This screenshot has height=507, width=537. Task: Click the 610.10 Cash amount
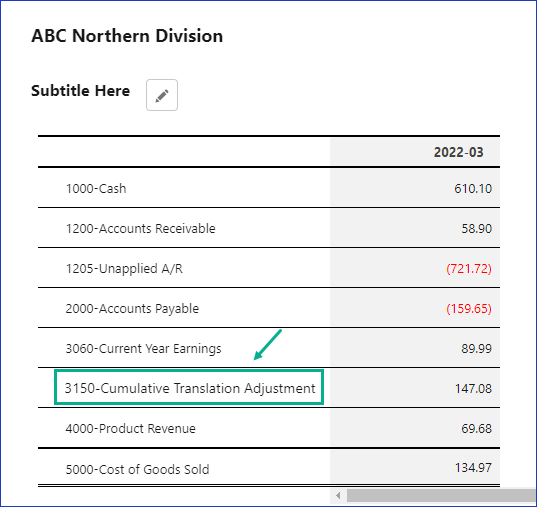(x=473, y=188)
